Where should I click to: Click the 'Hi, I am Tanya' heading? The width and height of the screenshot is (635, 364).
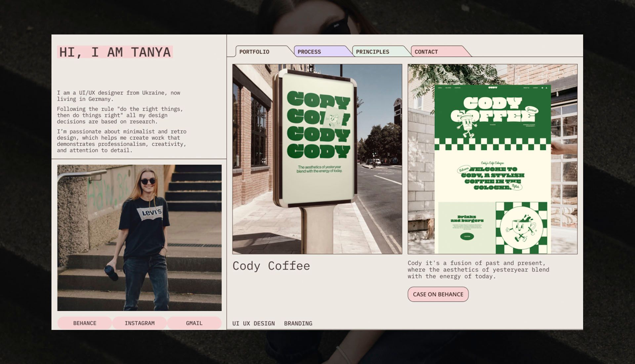[115, 52]
